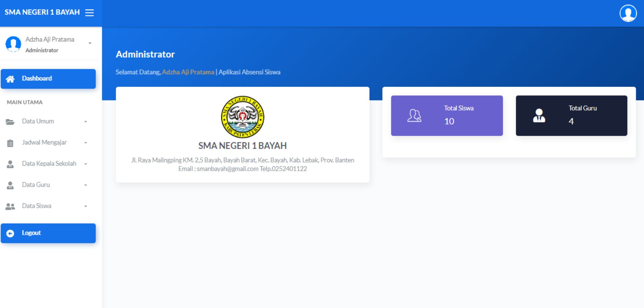Screen dimensions: 644x308
Task: Expand the Jadwal Mengajar submenu arrow
Action: 86,143
